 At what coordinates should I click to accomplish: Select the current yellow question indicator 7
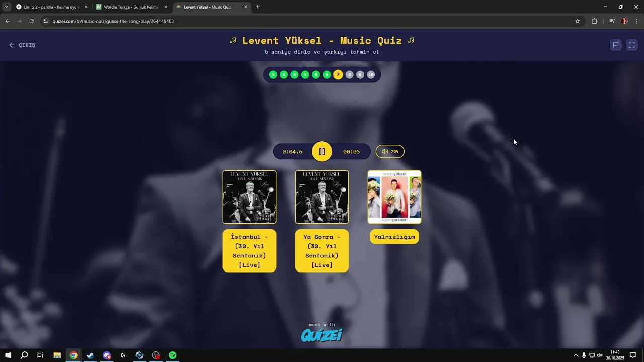(338, 75)
